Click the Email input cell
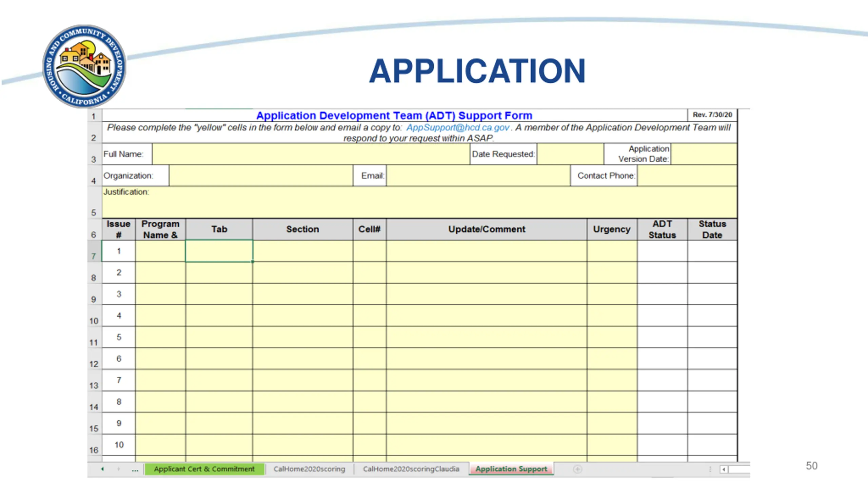Viewport: 868px width, 488px height. pos(478,176)
